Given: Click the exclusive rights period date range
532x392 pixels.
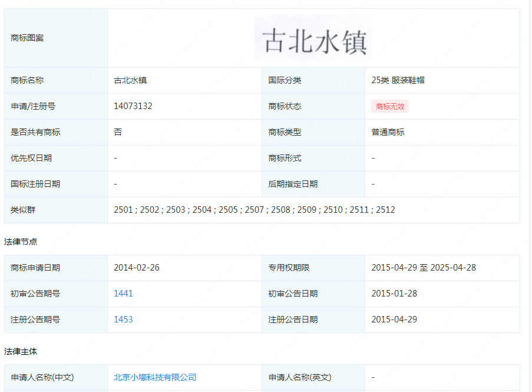Looking at the screenshot, I should click(x=423, y=268).
